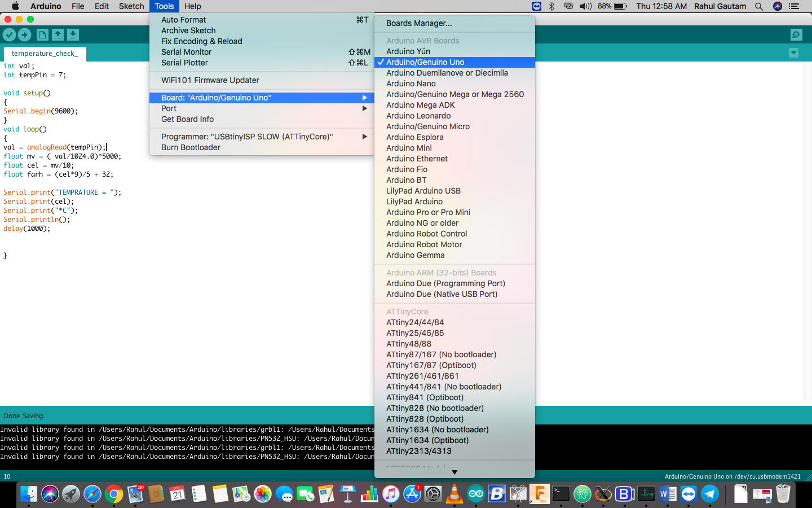Image resolution: width=812 pixels, height=508 pixels.
Task: Expand the Port submenu
Action: pos(262,108)
